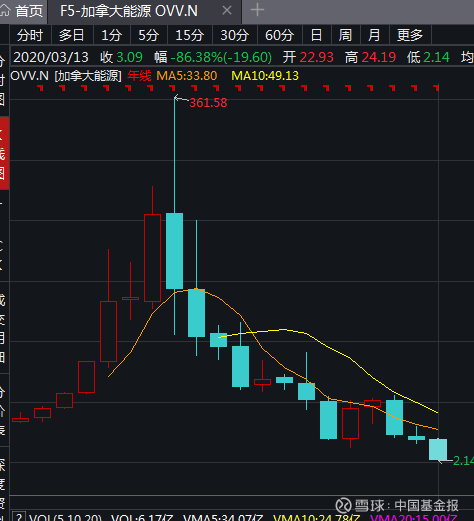Switch to 多日 multi-day view
The height and width of the screenshot is (521, 474).
(x=72, y=35)
